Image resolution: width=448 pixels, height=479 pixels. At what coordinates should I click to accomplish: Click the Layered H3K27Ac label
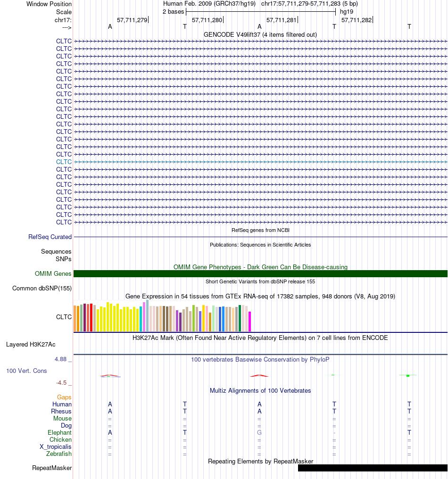31,344
